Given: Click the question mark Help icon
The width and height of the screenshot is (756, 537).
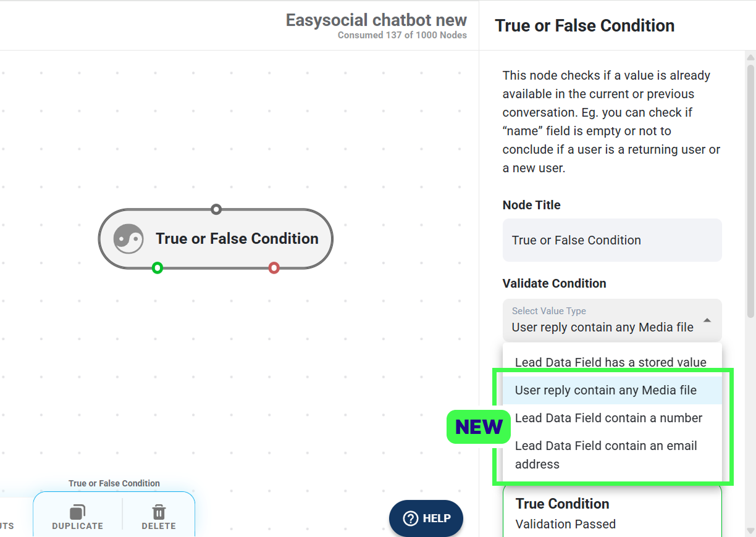Looking at the screenshot, I should [411, 518].
